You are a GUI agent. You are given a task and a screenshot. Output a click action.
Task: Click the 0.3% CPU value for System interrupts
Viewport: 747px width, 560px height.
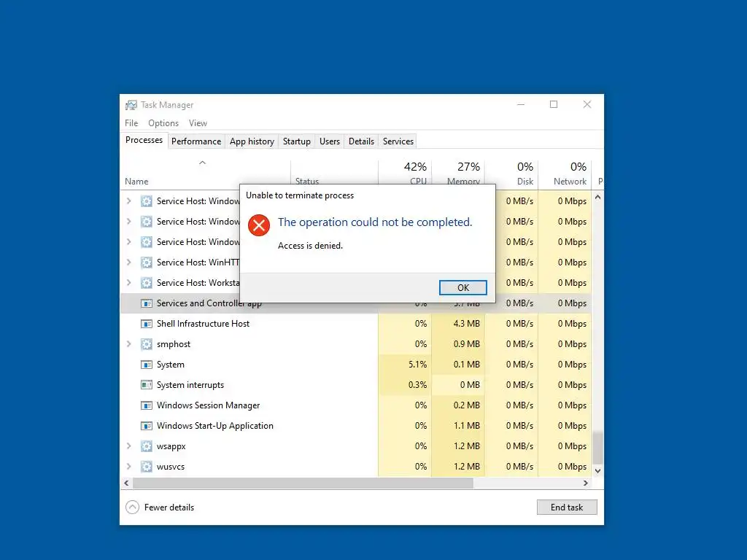[417, 385]
